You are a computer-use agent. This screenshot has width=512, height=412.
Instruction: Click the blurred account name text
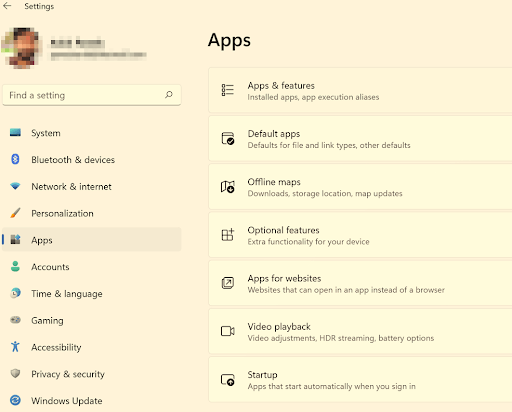(77, 43)
